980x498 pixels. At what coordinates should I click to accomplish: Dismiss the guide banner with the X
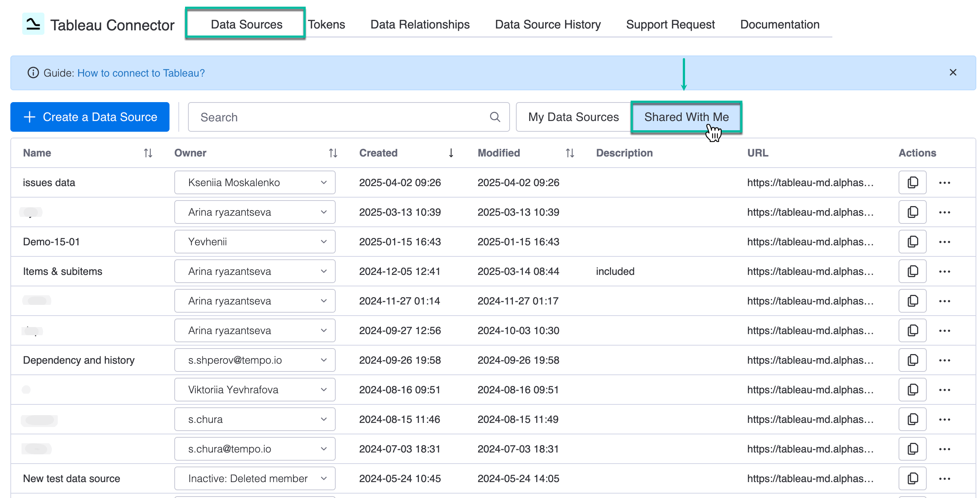[953, 72]
